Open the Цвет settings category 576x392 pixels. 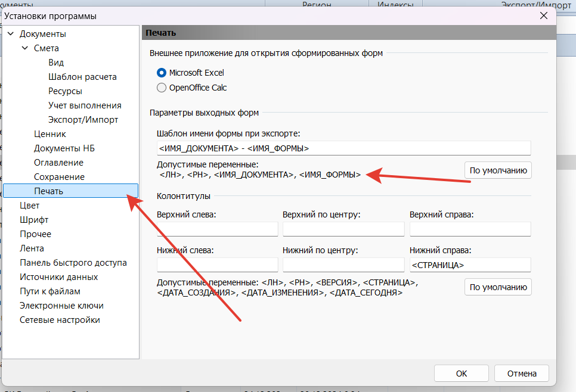click(30, 206)
